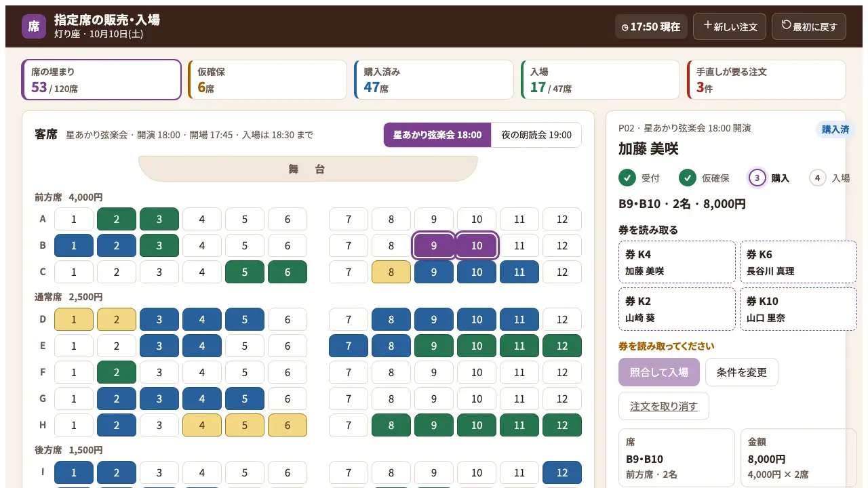The image size is (868, 488).
Task: Click the 条件を変更 button
Action: pos(742,372)
